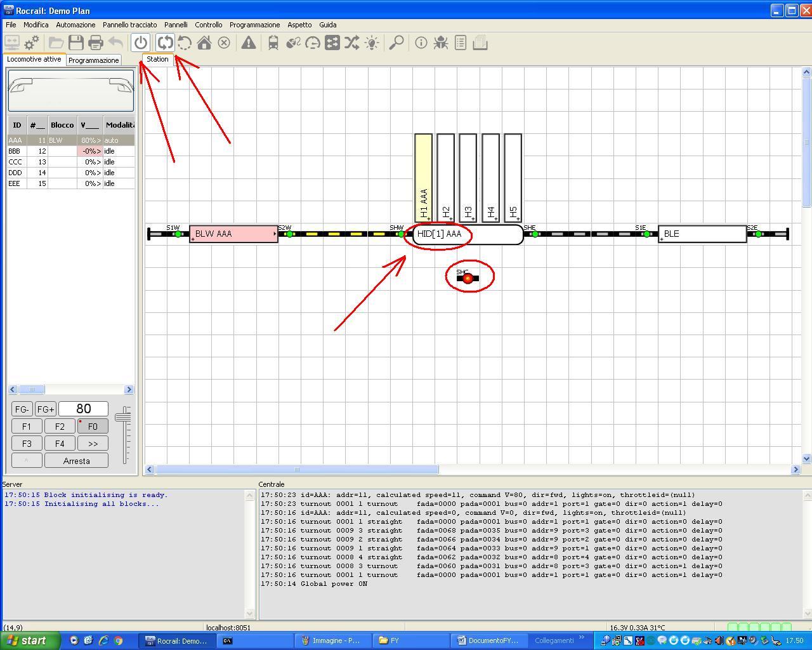
Task: Select Locomotive attive tab
Action: (34, 59)
